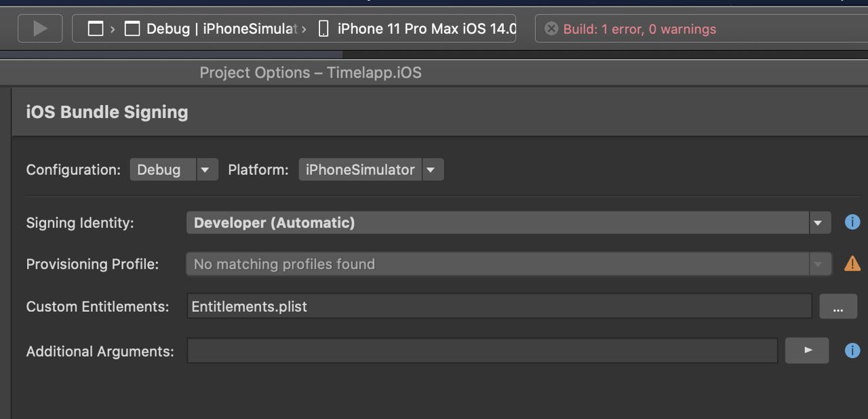Click the Additional Arguments input field
This screenshot has height=419, width=868.
482,351
